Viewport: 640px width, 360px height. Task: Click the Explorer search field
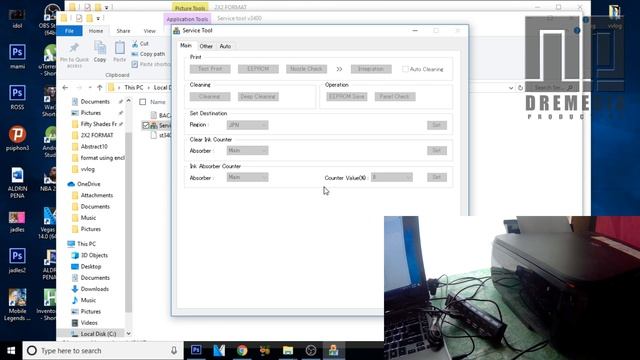click(x=553, y=87)
